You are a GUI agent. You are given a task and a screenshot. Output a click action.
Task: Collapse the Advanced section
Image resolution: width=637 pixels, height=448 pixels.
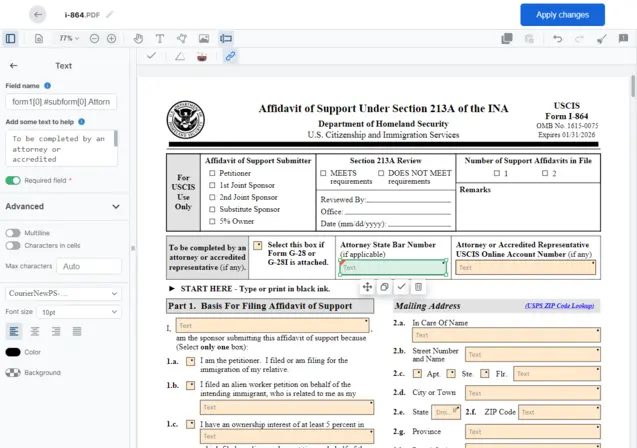115,207
